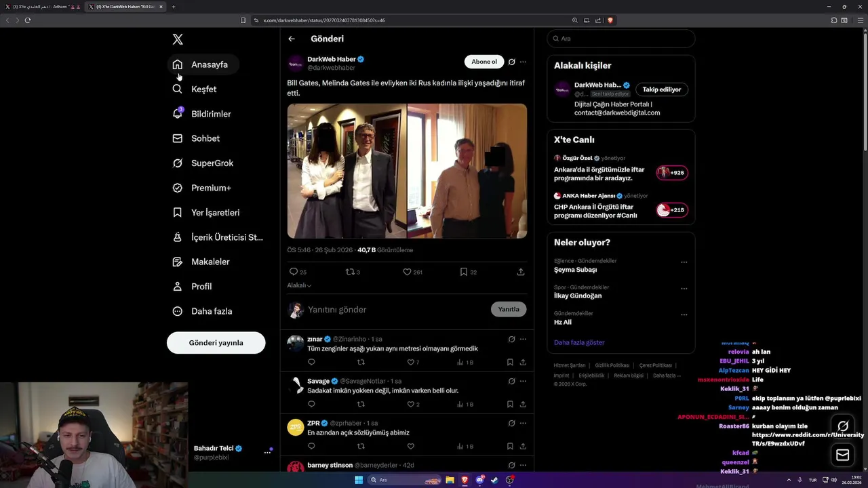Open Bahadır Telci account menu dots

point(267,453)
